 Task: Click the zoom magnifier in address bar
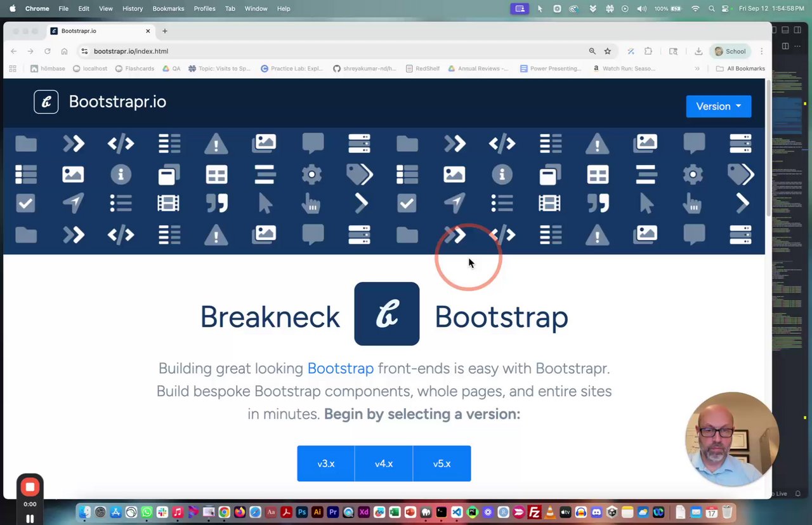coord(592,51)
